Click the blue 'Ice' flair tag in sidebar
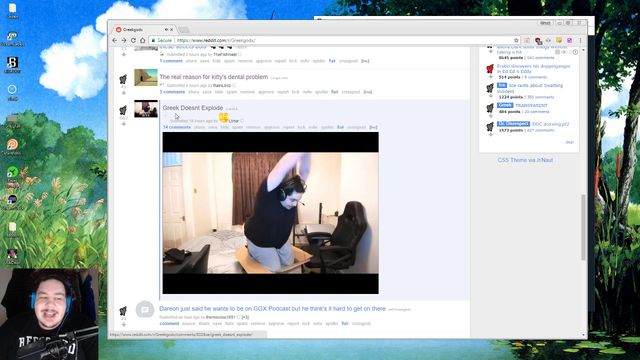The width and height of the screenshot is (640, 360). coord(502,85)
